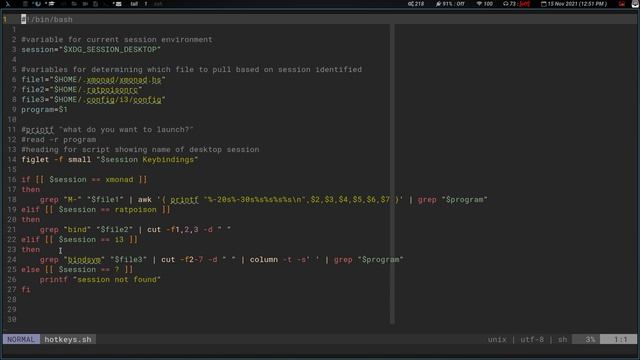The width and height of the screenshot is (640, 360).
Task: Click 'bindsym' string on line 24
Action: (84, 260)
